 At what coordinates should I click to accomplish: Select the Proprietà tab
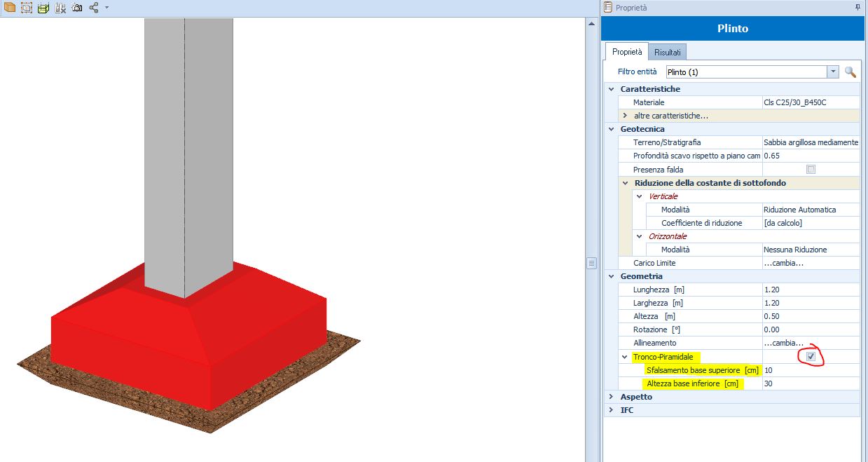pyautogui.click(x=626, y=52)
